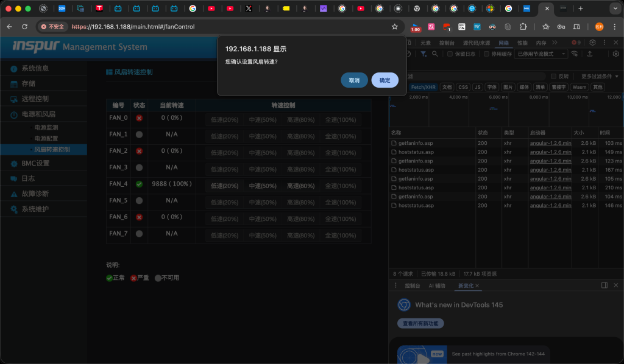Screen dimensions: 624x364
Task: Toggle the 保留日志 checkbox
Action: tap(450, 54)
